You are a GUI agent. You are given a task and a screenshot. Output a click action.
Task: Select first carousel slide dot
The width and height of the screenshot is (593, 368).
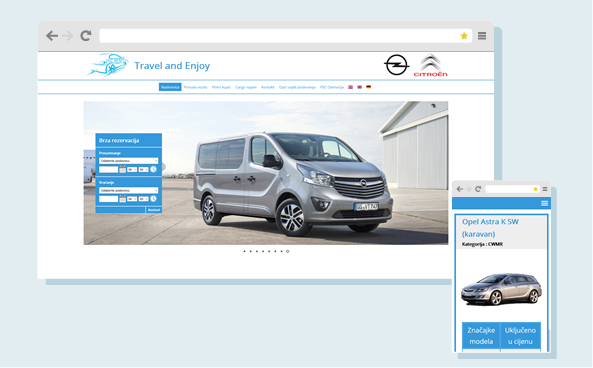(244, 251)
